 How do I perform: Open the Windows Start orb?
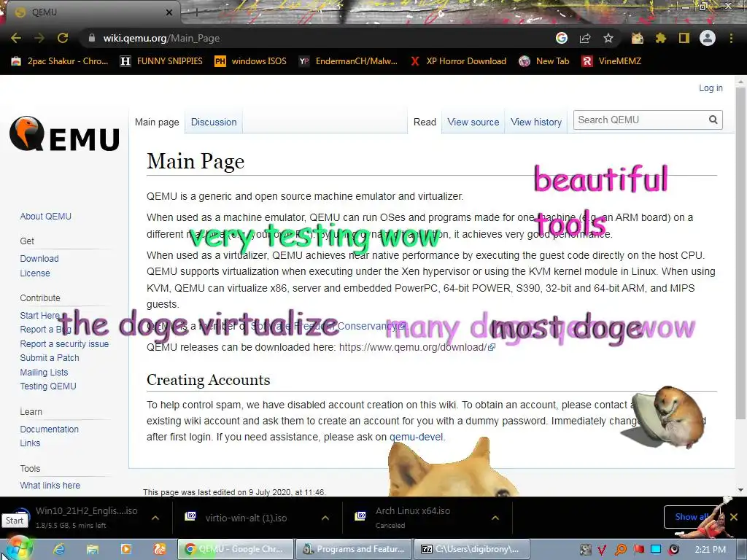[x=18, y=548]
